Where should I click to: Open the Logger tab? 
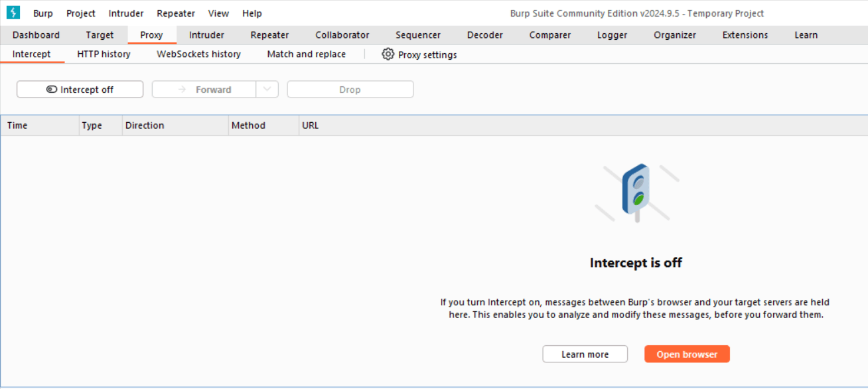point(612,35)
